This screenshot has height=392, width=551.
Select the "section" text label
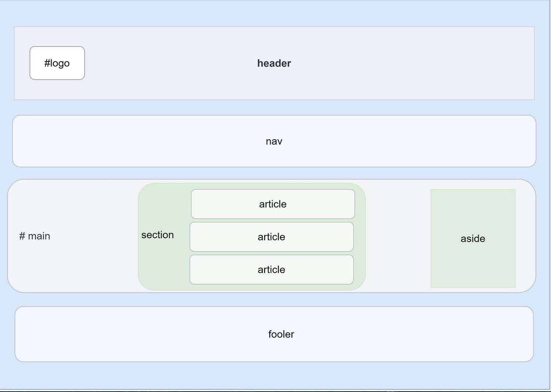(x=157, y=235)
